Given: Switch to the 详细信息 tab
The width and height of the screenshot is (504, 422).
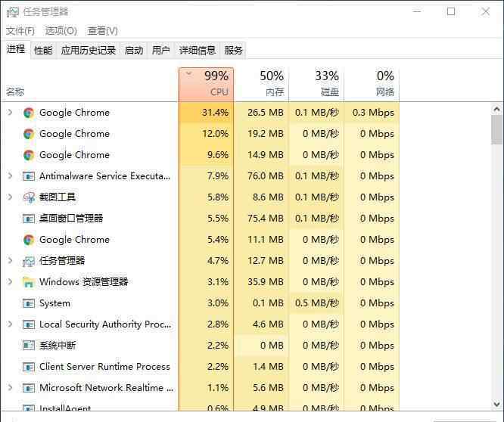Looking at the screenshot, I should point(197,51).
